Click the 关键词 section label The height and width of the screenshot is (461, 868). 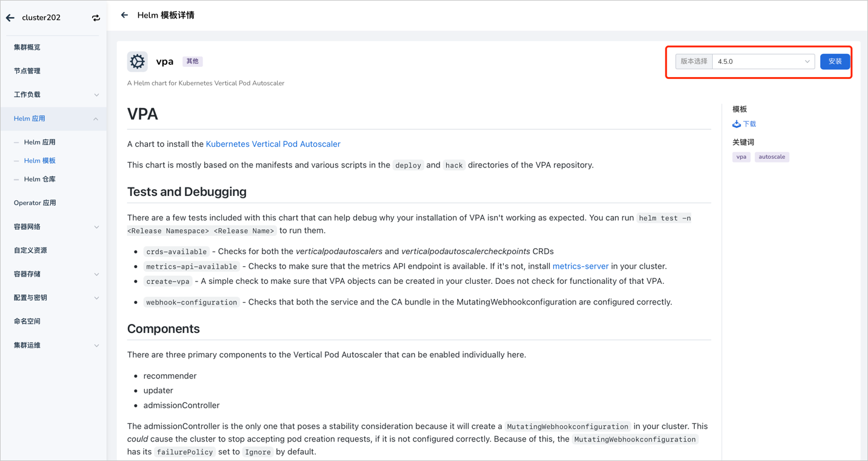[743, 142]
